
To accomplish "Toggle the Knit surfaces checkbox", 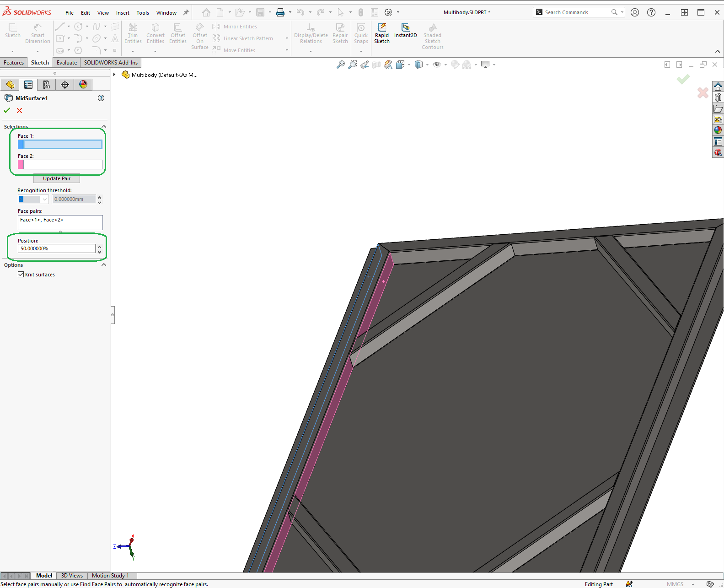I will click(21, 275).
